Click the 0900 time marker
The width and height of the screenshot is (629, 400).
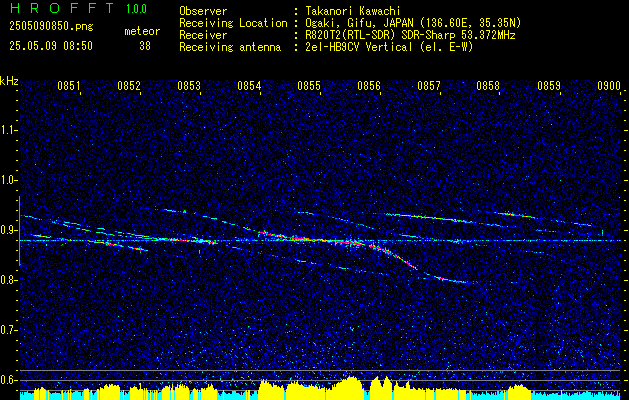tap(609, 86)
